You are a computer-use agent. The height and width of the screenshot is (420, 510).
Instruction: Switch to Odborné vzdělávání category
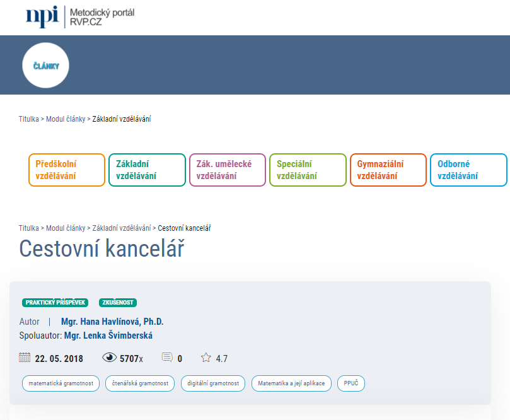468,170
